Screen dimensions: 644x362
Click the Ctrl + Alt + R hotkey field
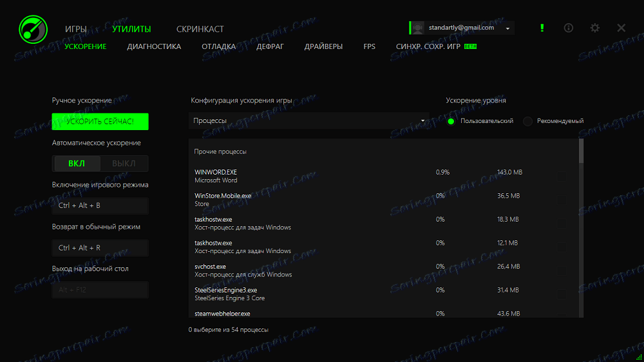(x=100, y=248)
